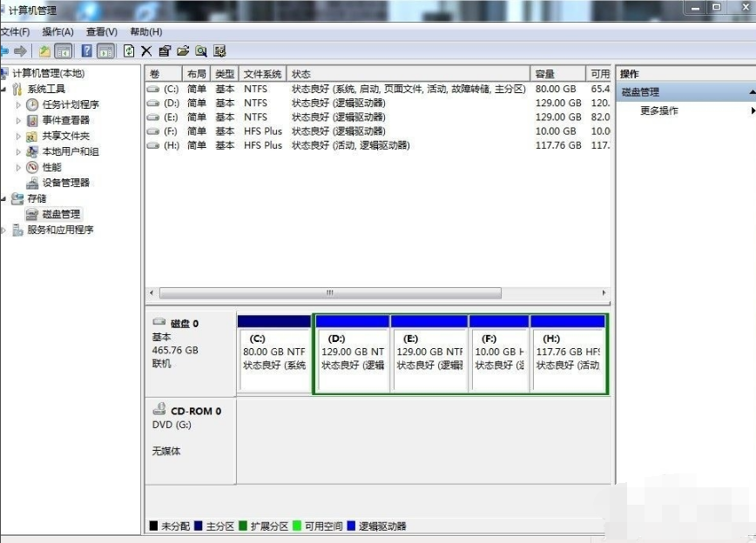Click the open folder toolbar icon

(183, 51)
